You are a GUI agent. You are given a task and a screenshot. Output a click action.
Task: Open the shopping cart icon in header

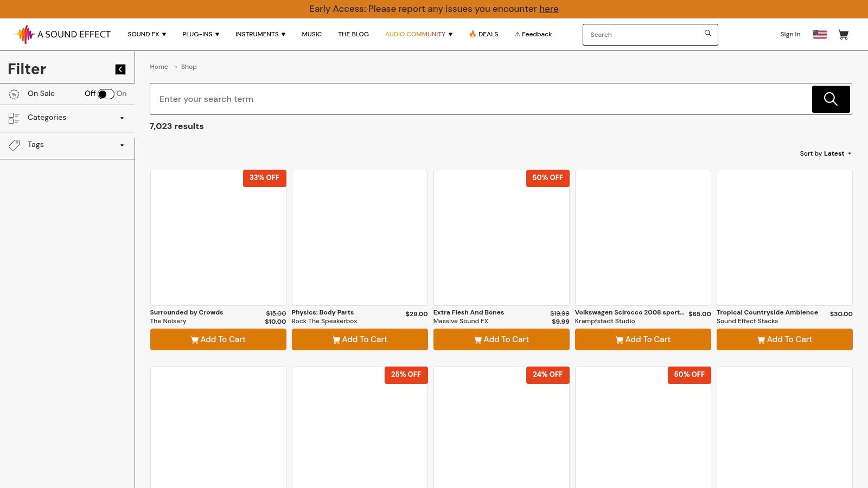[843, 34]
